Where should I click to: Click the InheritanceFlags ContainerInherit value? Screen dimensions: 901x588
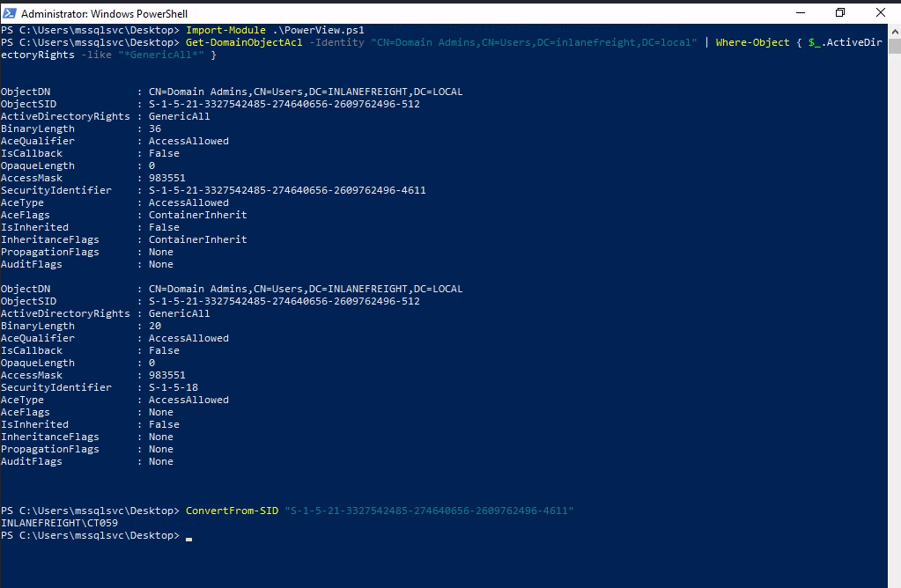click(x=197, y=239)
